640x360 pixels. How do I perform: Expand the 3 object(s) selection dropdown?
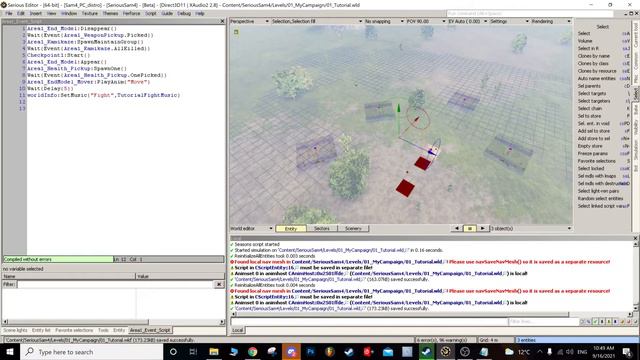pos(531,229)
